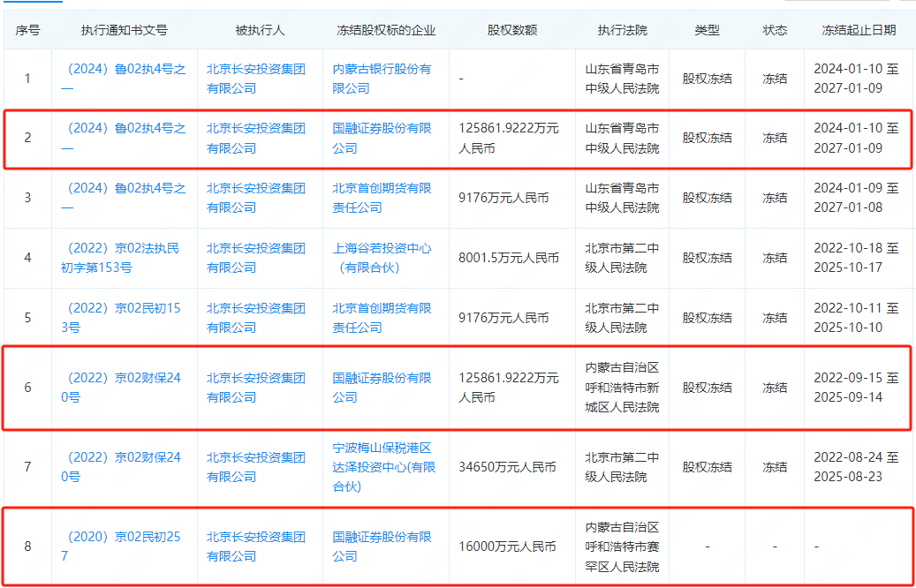Click the 冻结股权标的企业 column header
This screenshot has width=916, height=588.
[386, 30]
